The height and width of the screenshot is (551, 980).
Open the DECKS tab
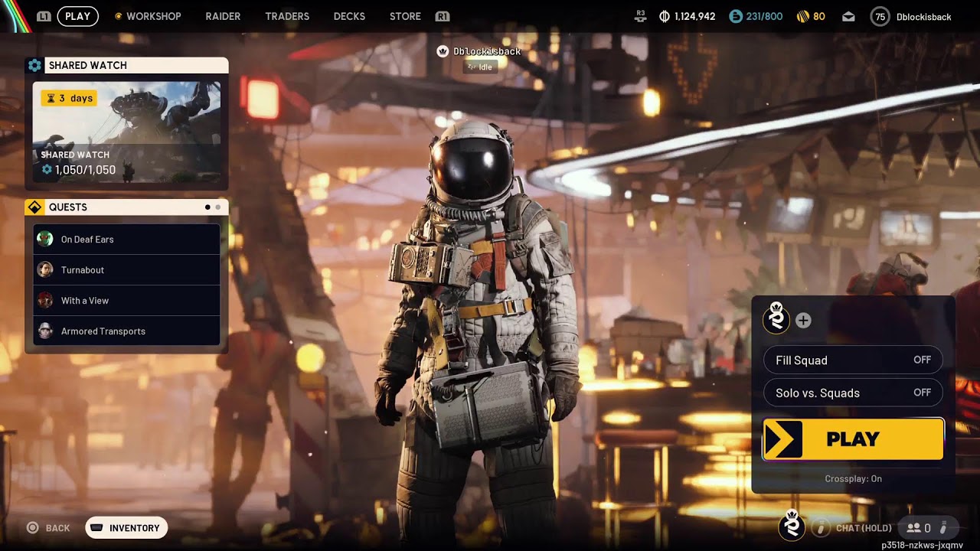(x=349, y=16)
